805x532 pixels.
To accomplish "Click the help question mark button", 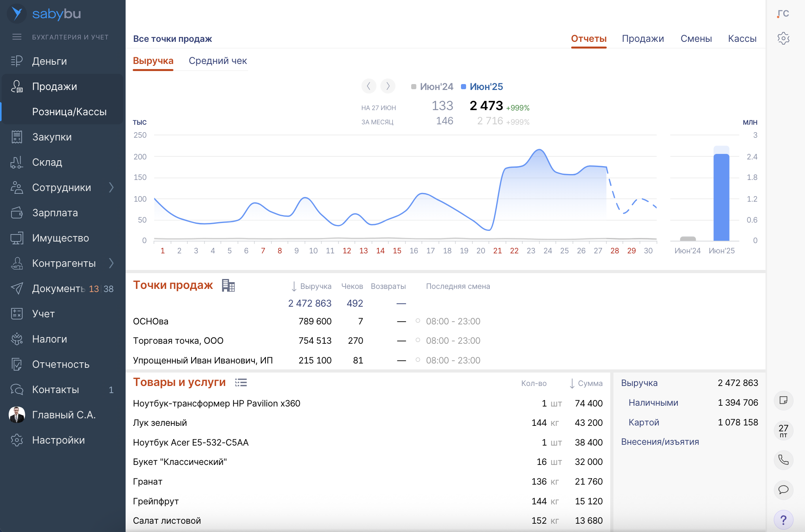I will [783, 520].
